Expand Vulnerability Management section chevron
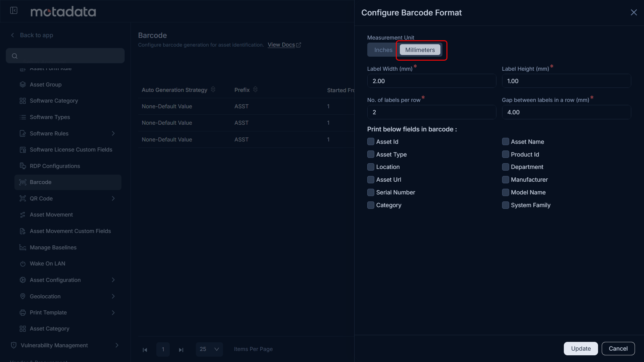This screenshot has width=644, height=362. [x=117, y=345]
